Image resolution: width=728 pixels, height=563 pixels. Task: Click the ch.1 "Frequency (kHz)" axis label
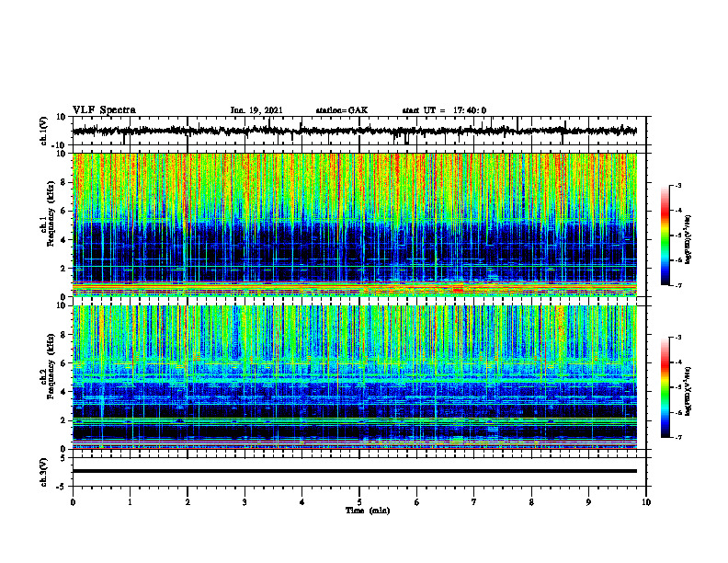pyautogui.click(x=51, y=214)
